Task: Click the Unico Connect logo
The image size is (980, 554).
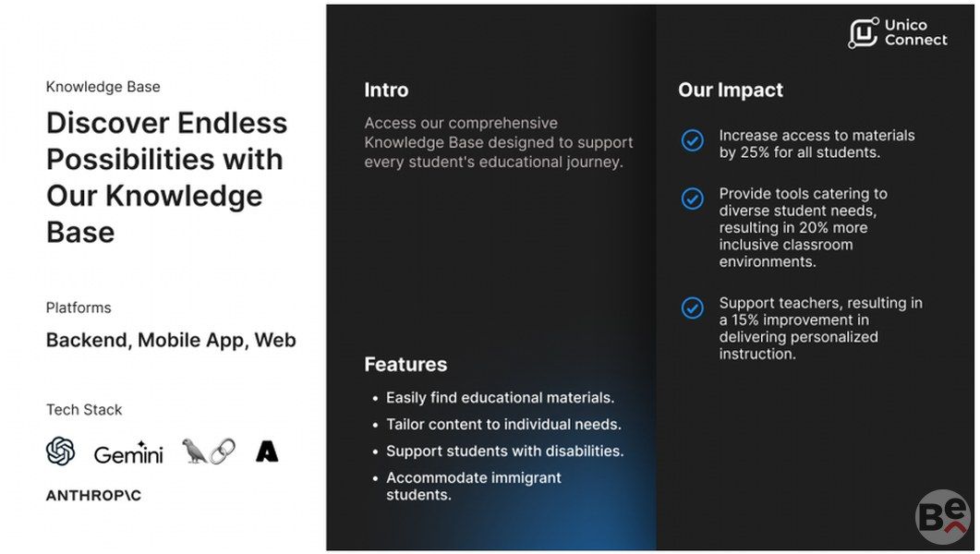Action: [898, 32]
